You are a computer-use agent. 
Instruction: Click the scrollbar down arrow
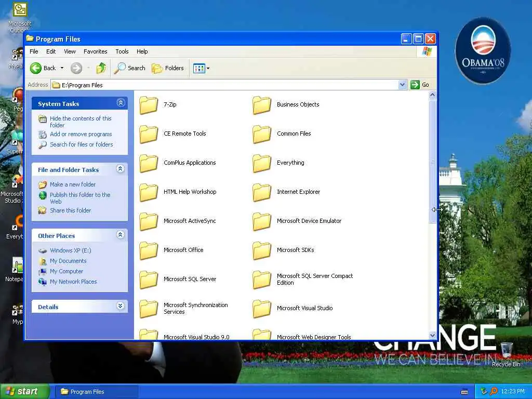[432, 336]
